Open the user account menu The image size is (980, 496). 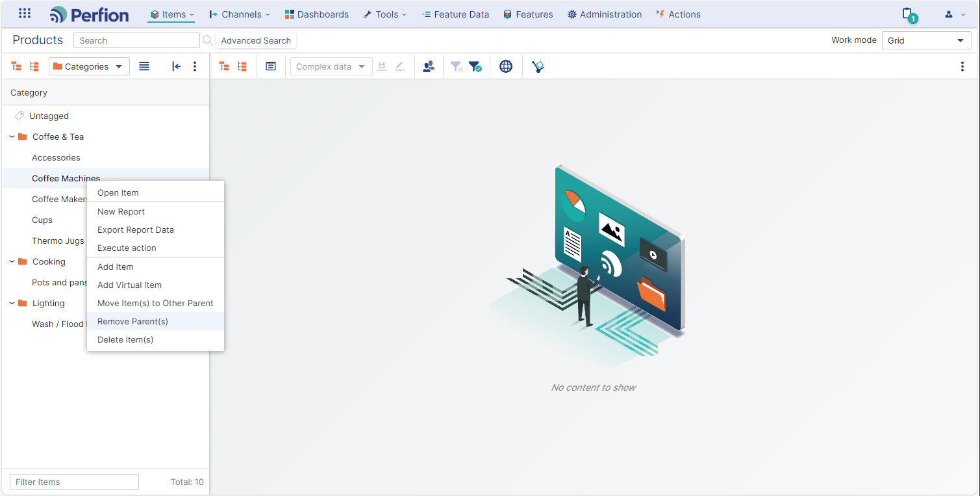[x=955, y=14]
